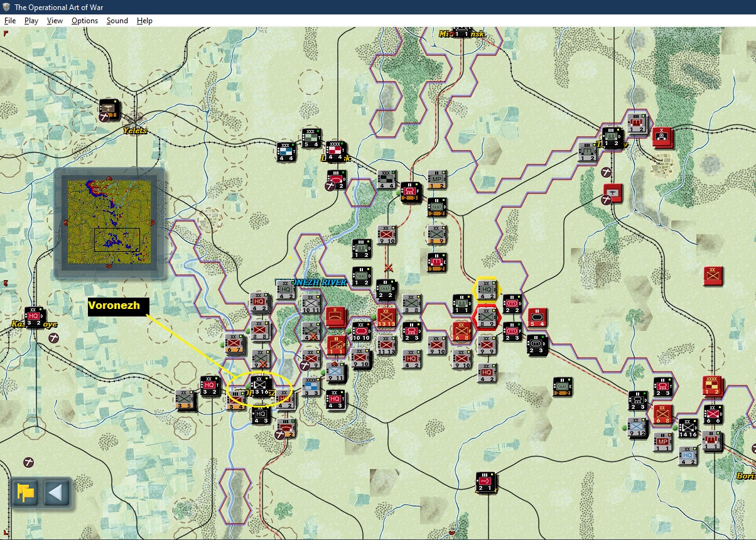Viewport: 756px width, 540px height.
Task: Click the left-pointing arrow button
Action: point(56,493)
